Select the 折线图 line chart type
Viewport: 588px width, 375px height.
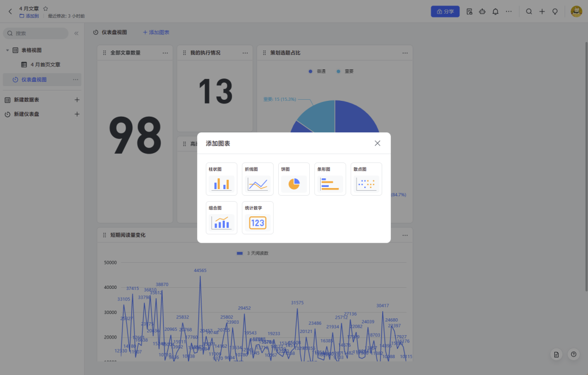coord(258,179)
